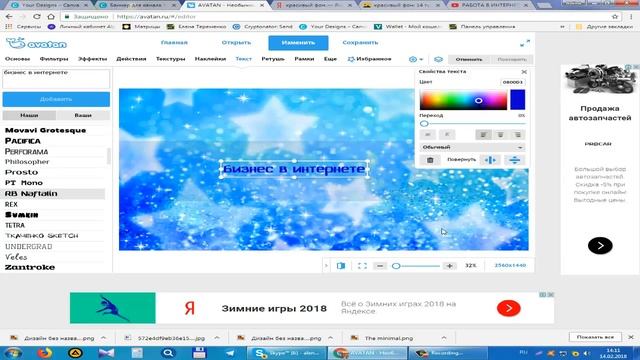Open the Текстуры menu
The height and width of the screenshot is (360, 640).
[171, 59]
